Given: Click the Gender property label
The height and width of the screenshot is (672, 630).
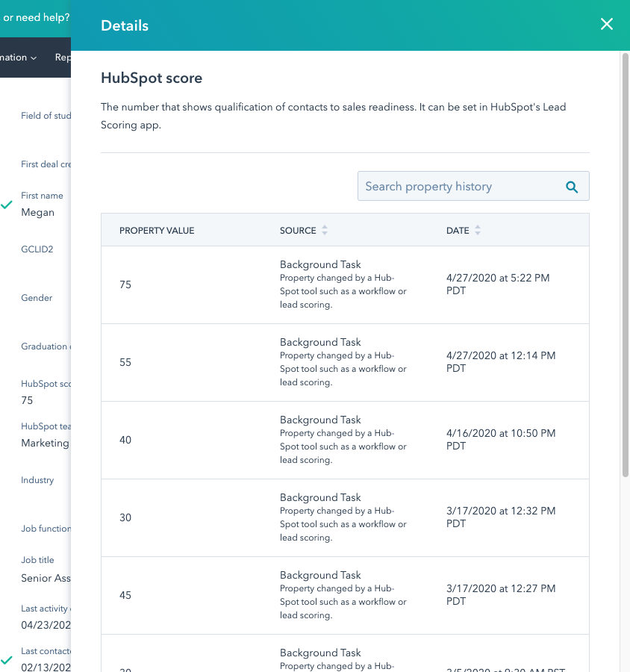Looking at the screenshot, I should [x=37, y=298].
